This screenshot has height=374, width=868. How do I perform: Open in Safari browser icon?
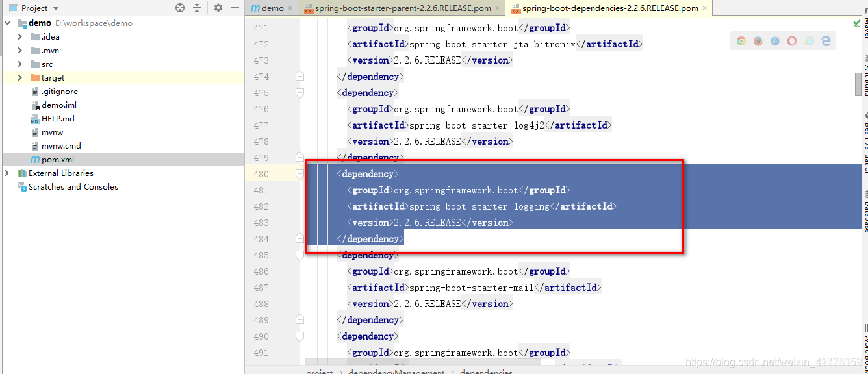pos(775,41)
